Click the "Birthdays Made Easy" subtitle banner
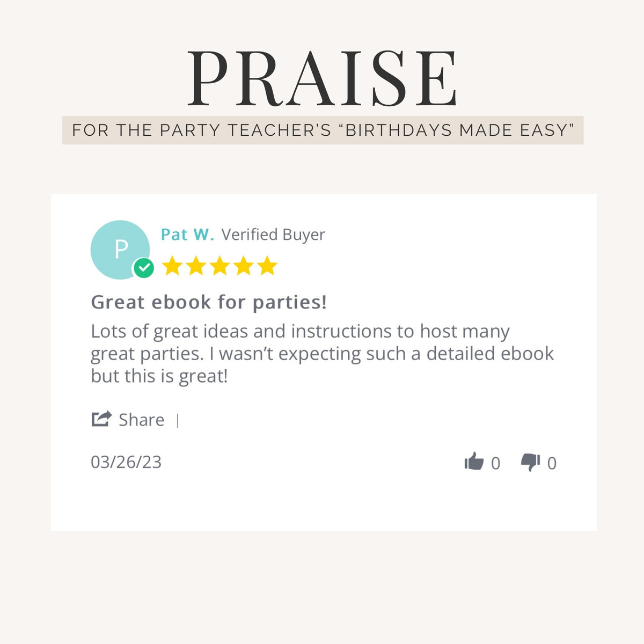Image resolution: width=644 pixels, height=644 pixels. 323,130
